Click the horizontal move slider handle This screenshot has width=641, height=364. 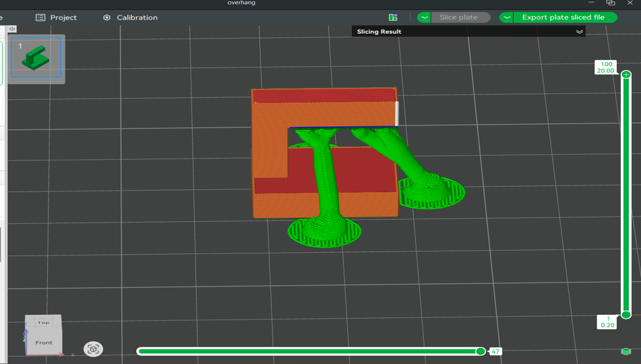pyautogui.click(x=481, y=351)
